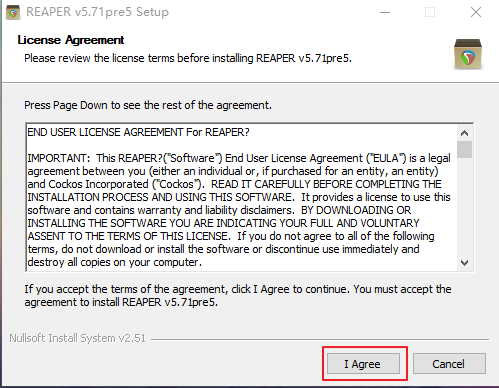This screenshot has width=499, height=388.
Task: Click the empty scrollbar track below the thumb
Action: click(x=464, y=207)
